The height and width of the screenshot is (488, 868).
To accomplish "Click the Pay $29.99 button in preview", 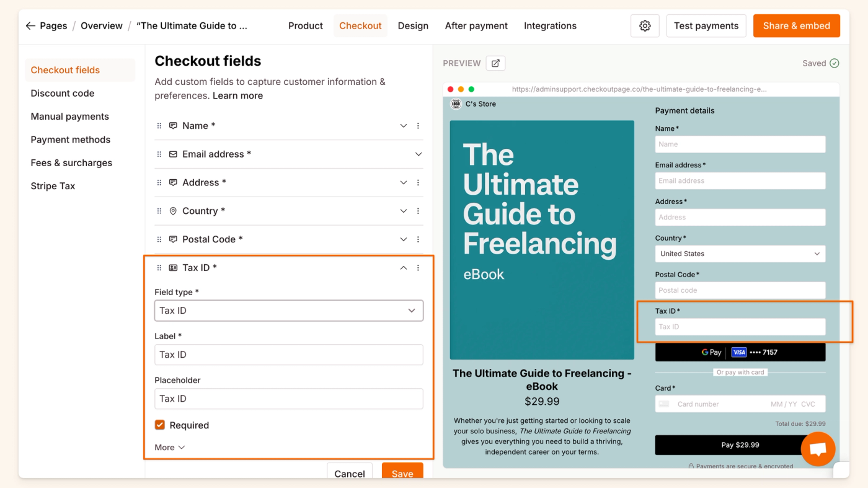I will pyautogui.click(x=740, y=445).
